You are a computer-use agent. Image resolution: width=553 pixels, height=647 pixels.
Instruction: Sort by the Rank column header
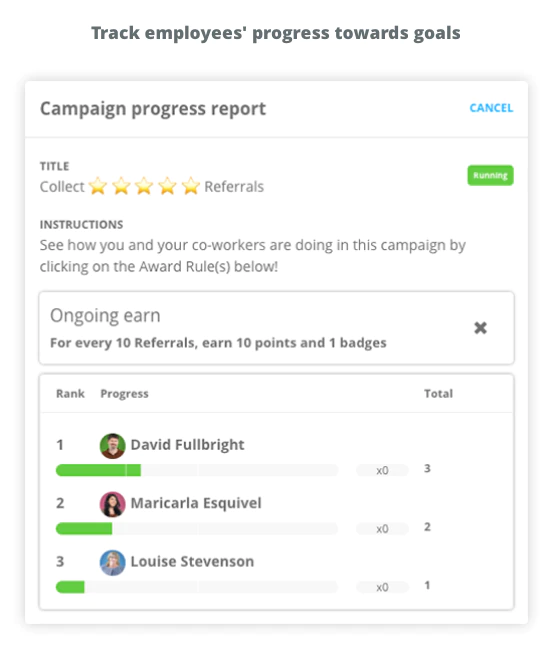point(70,394)
